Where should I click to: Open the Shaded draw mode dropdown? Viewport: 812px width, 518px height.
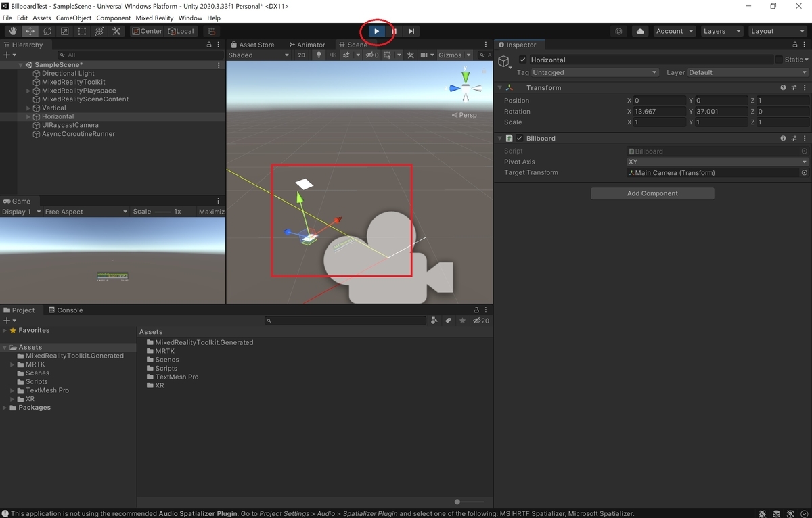(258, 55)
